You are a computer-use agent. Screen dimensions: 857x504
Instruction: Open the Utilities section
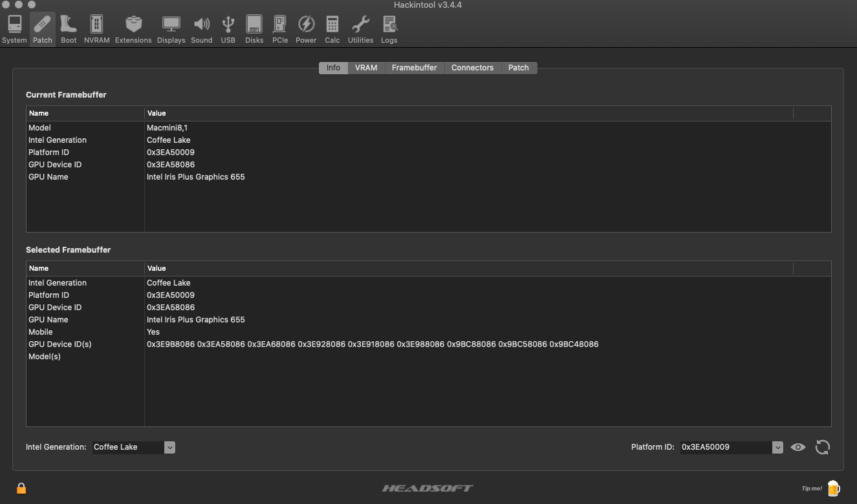(x=360, y=30)
